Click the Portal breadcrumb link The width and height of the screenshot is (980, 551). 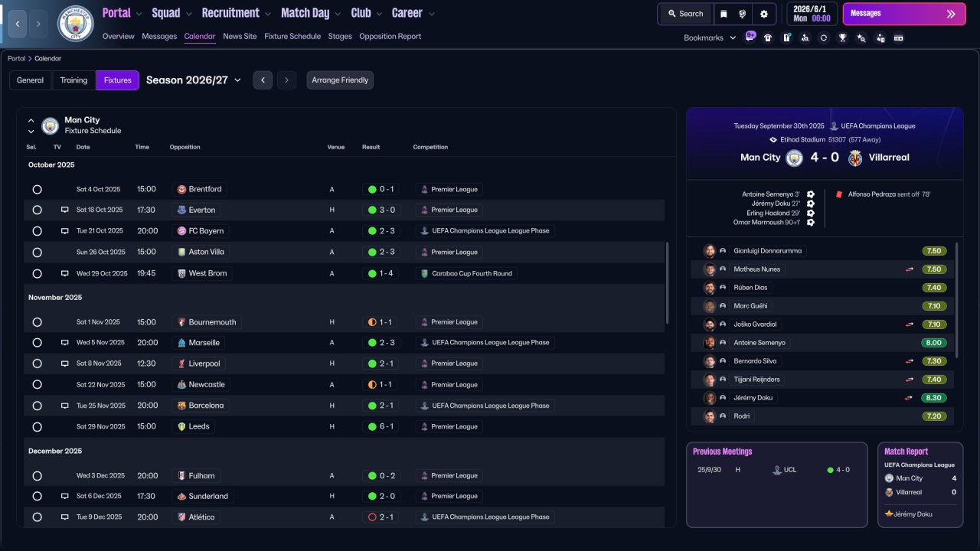[x=16, y=58]
